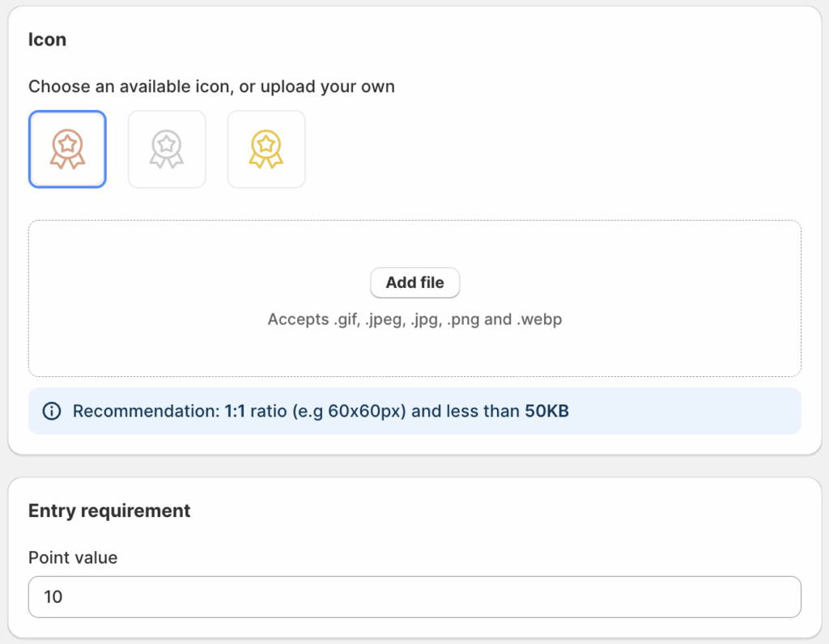Choose the silver medal icon
829x644 pixels.
(167, 150)
